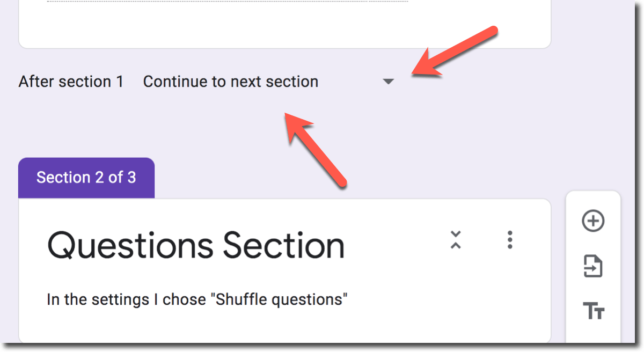Open Import questions from sidebar toolbar
Image resolution: width=644 pixels, height=352 pixels.
pos(593,266)
